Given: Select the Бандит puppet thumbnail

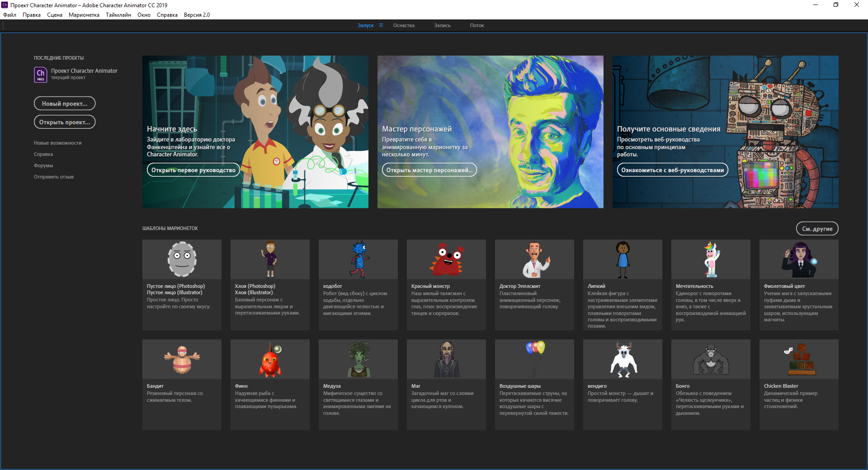Looking at the screenshot, I should [182, 359].
